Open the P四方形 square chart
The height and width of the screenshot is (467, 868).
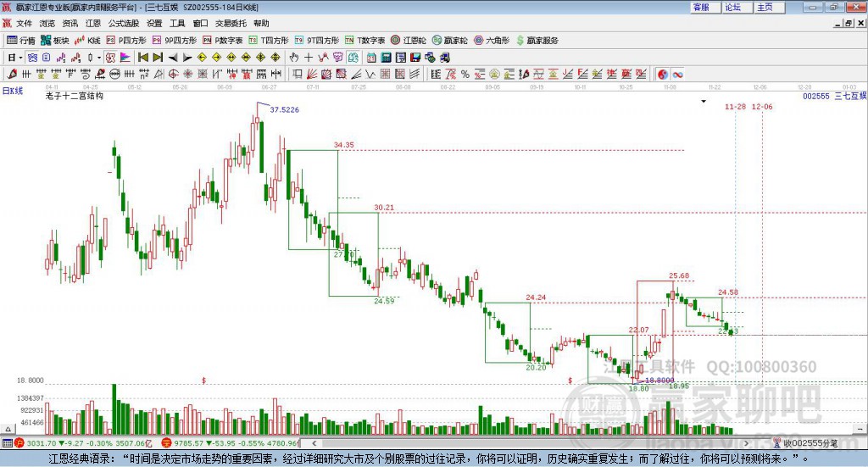tap(126, 41)
